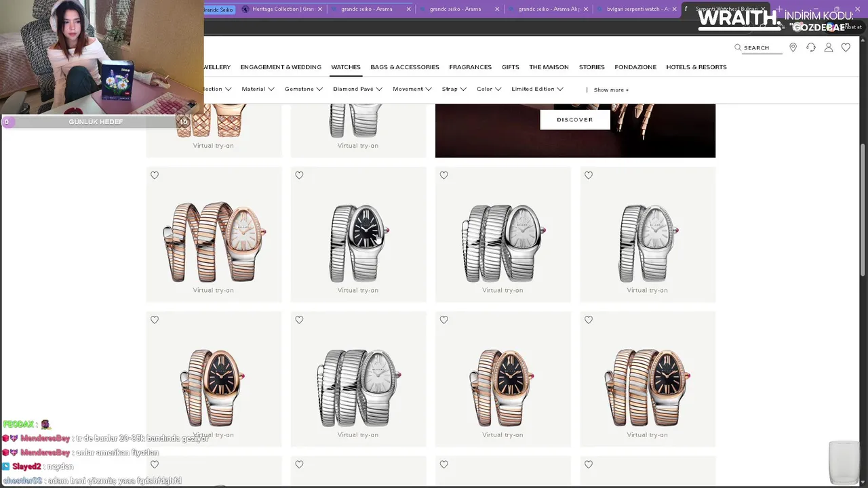The width and height of the screenshot is (868, 488).
Task: Expand the Gemstone filter
Action: 304,89
